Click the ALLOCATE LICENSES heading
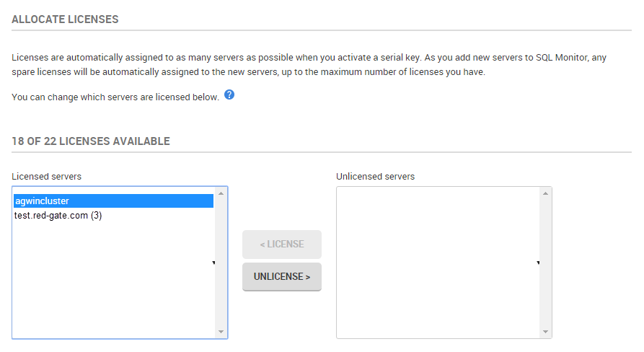Screen dimensions: 644x352 point(65,19)
